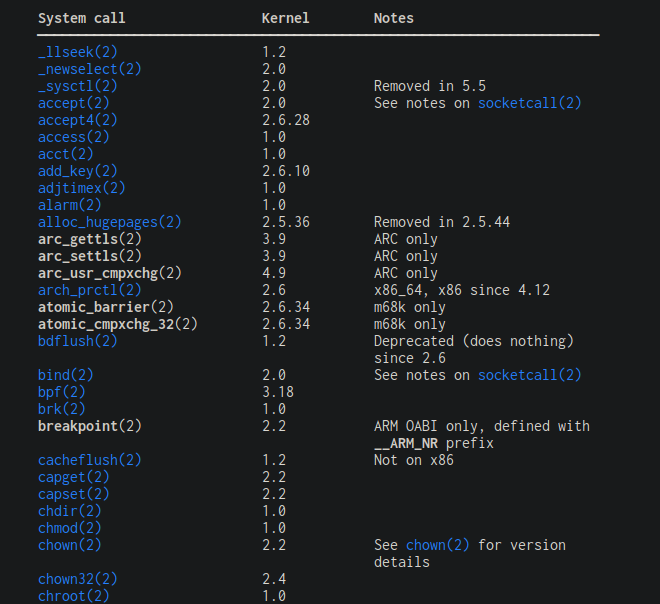Image resolution: width=660 pixels, height=604 pixels.
Task: Open the alarm(2) link
Action: pyautogui.click(x=70, y=205)
